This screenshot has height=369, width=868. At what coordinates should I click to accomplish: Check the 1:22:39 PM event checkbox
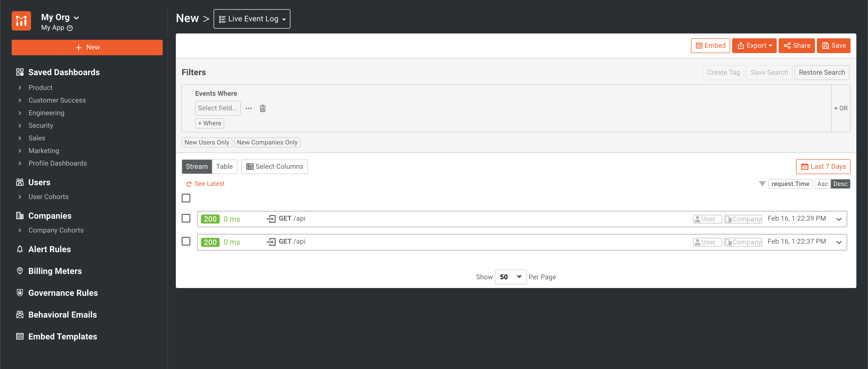point(186,218)
